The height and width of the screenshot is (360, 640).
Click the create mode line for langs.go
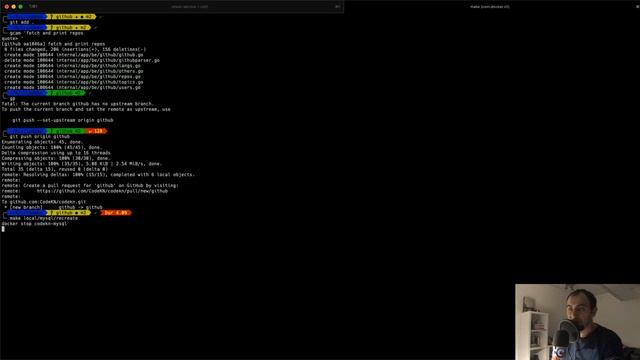[x=72, y=66]
